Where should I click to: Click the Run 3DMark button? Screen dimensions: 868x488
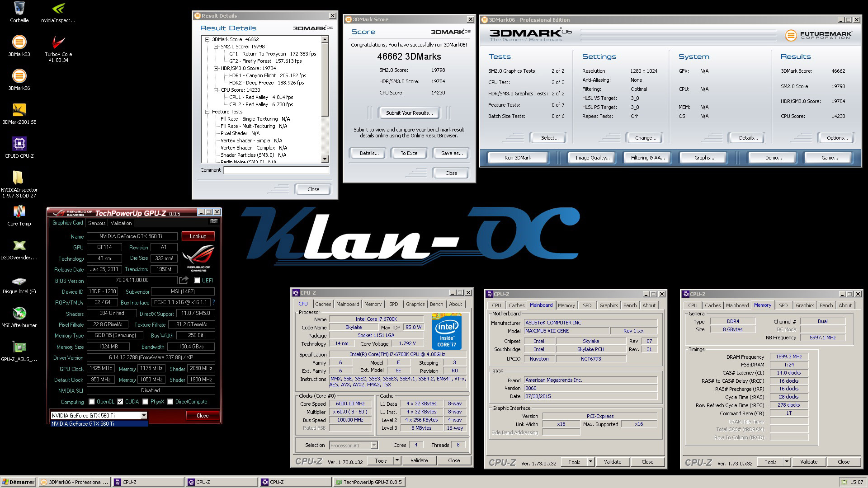(x=518, y=158)
